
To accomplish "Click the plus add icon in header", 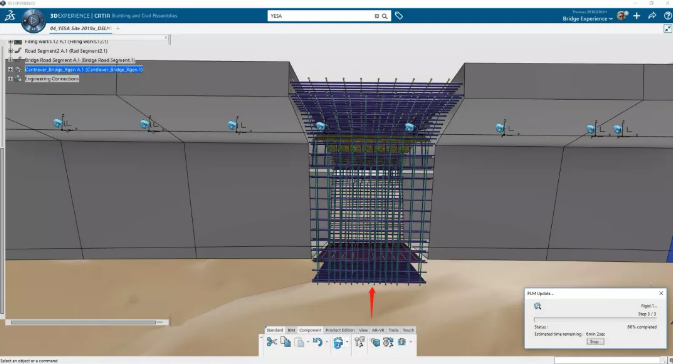I will [637, 16].
